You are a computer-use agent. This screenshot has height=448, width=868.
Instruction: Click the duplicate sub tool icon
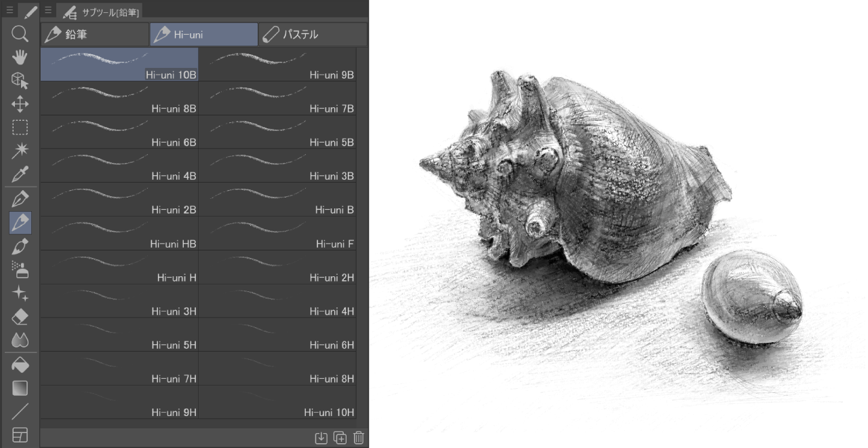pos(340,438)
